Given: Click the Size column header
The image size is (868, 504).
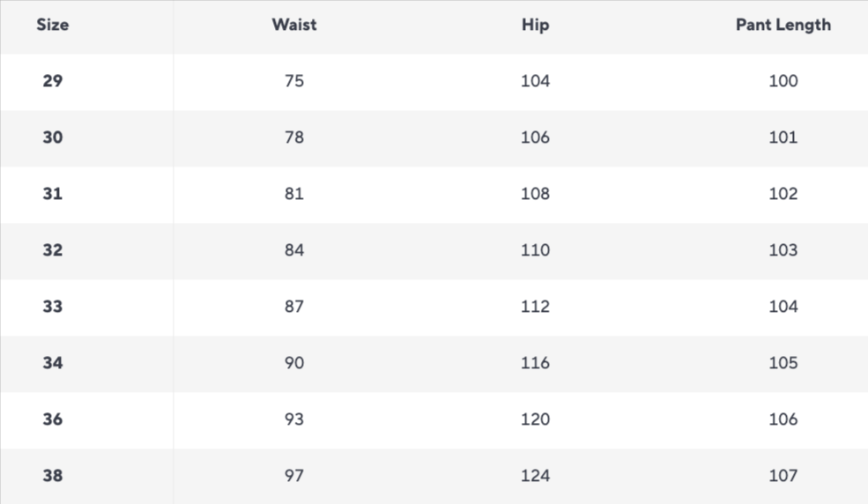Looking at the screenshot, I should (52, 25).
